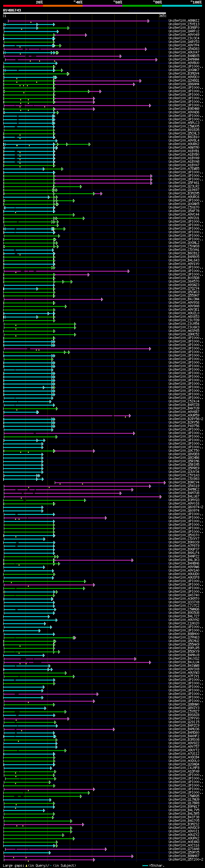Select hit UniRef100_B8NH87
The width and height of the screenshot is (205, 868).
coord(184,856)
